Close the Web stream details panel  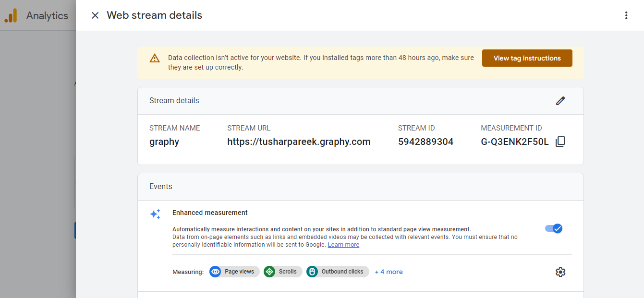coord(95,15)
